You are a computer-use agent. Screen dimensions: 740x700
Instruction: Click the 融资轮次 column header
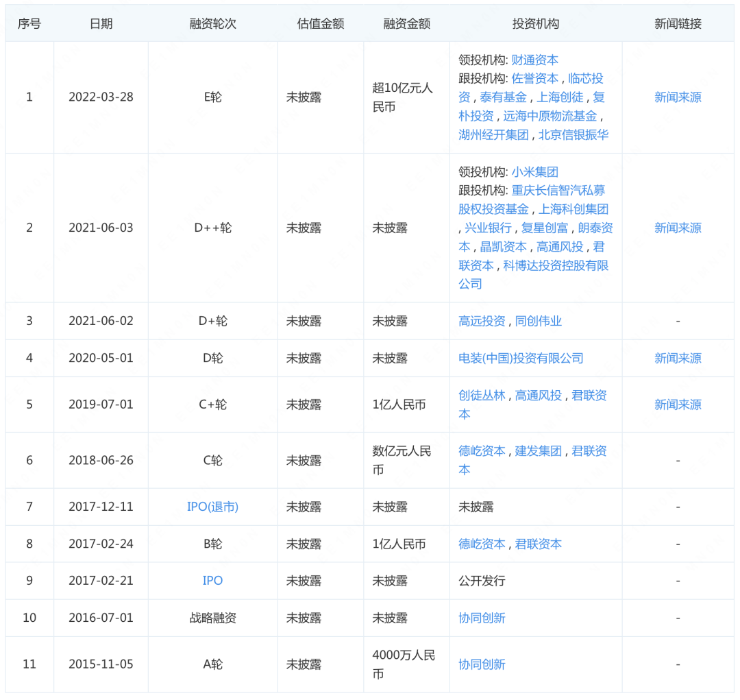pyautogui.click(x=212, y=23)
